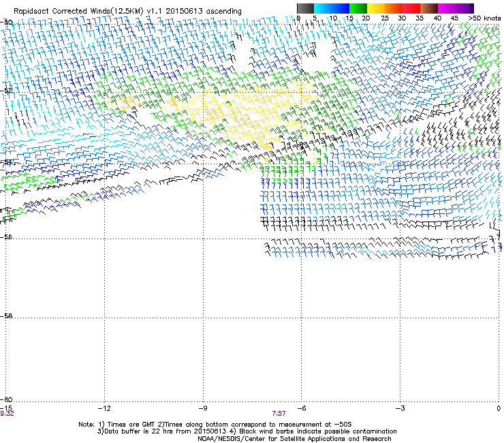Select the cyan-blue 5-15 knots legend swatch
This screenshot has height=443, width=504.
coord(332,8)
